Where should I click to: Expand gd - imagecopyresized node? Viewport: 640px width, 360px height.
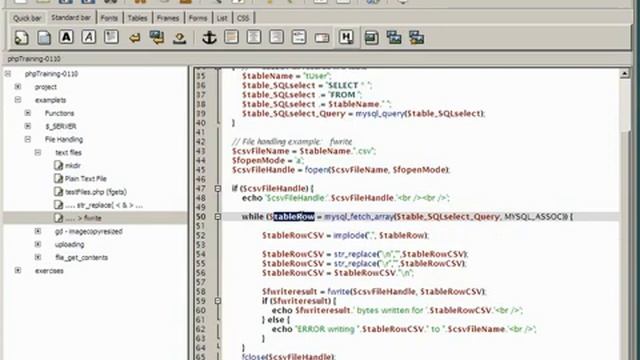click(x=38, y=231)
